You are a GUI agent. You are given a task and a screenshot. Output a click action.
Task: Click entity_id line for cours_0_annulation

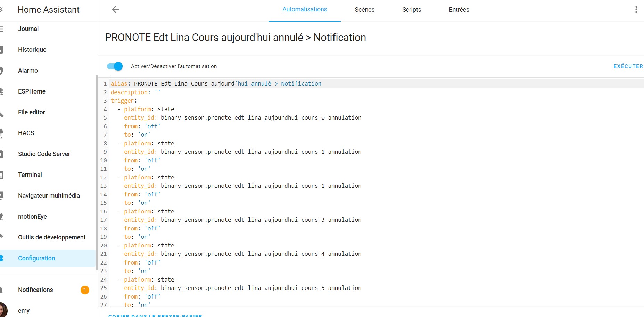[x=243, y=117]
